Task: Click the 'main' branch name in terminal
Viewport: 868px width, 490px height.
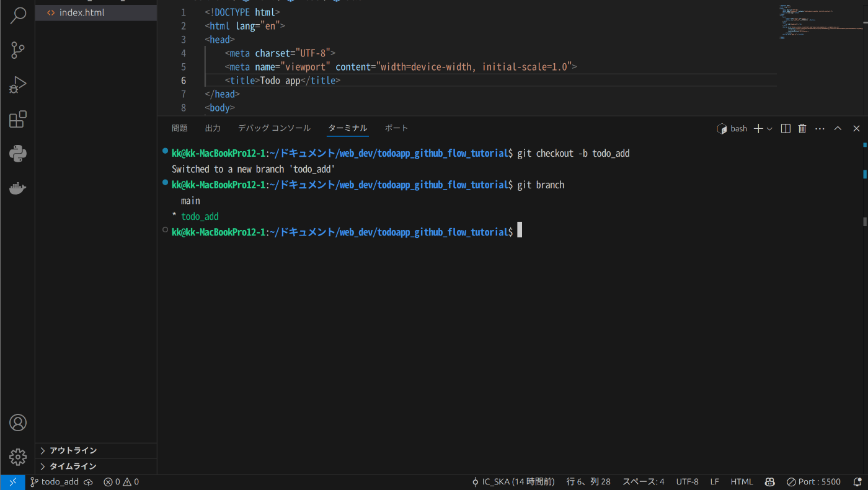Action: tap(190, 201)
